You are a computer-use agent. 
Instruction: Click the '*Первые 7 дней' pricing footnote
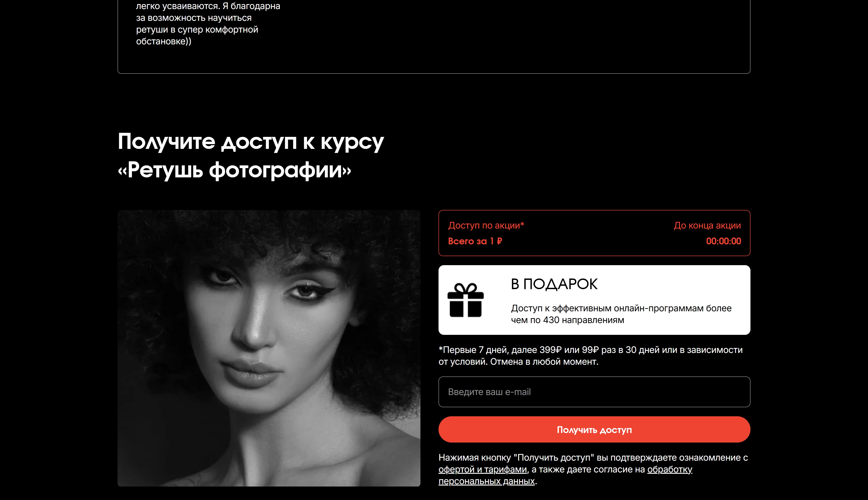coord(590,355)
